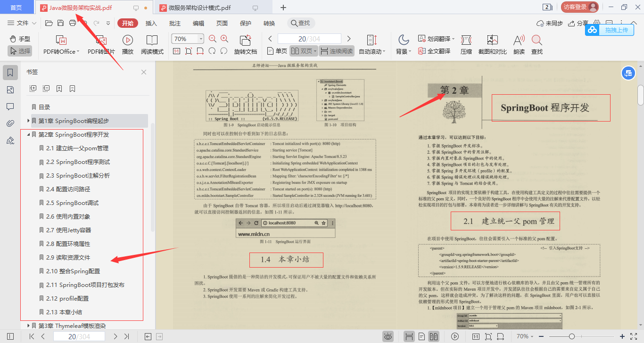The image size is (644, 343).
Task: Select the Hand (手型) tool
Action: (x=19, y=39)
